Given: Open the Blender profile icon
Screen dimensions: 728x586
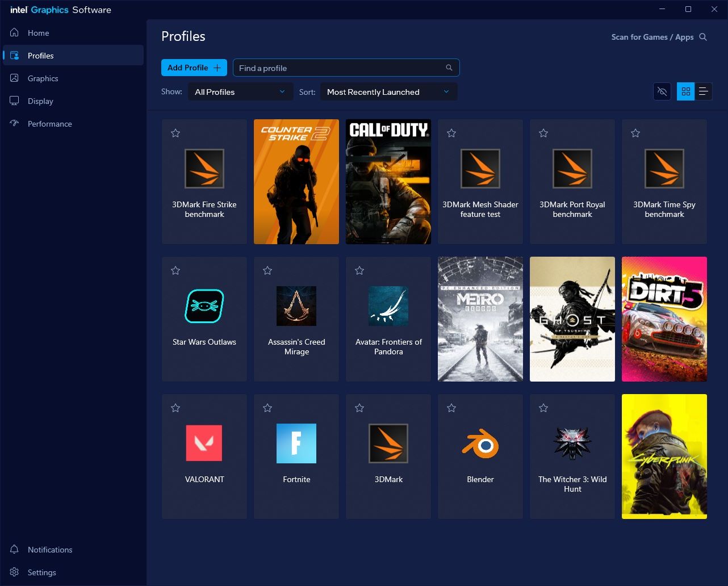Looking at the screenshot, I should click(x=480, y=443).
